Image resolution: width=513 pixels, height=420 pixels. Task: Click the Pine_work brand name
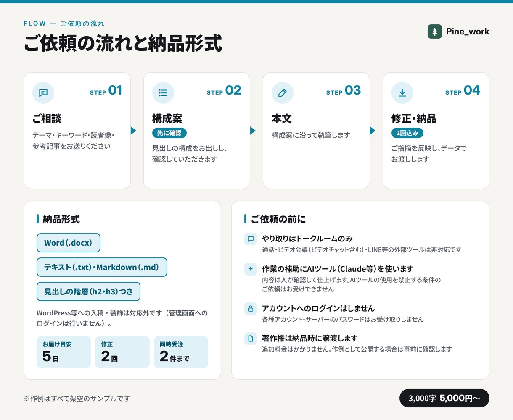(468, 31)
